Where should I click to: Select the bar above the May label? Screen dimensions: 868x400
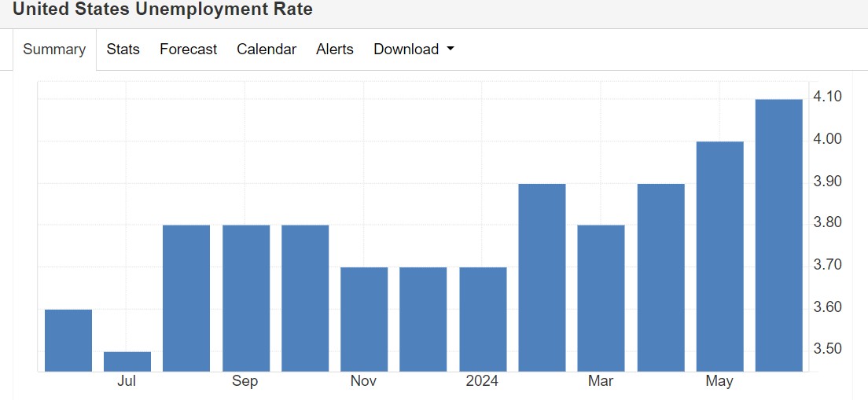pos(719,256)
